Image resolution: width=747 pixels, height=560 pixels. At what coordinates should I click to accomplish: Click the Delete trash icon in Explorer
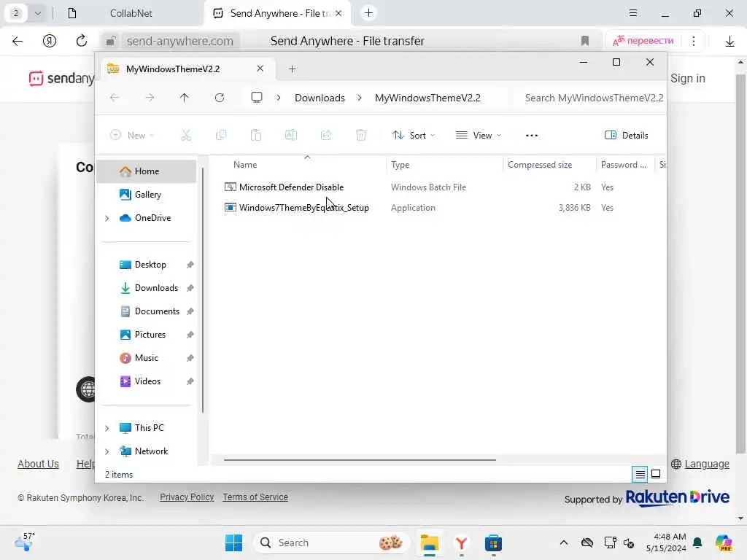(361, 135)
